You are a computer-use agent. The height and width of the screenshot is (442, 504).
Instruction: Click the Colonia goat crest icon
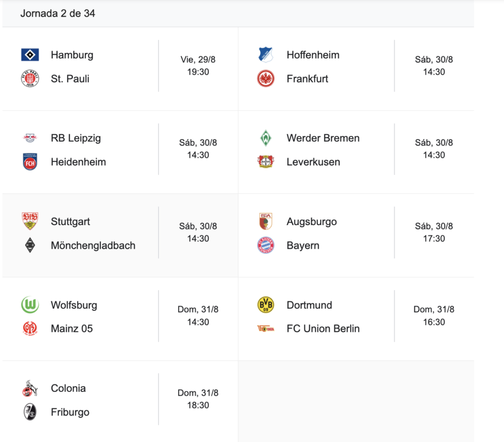30,388
